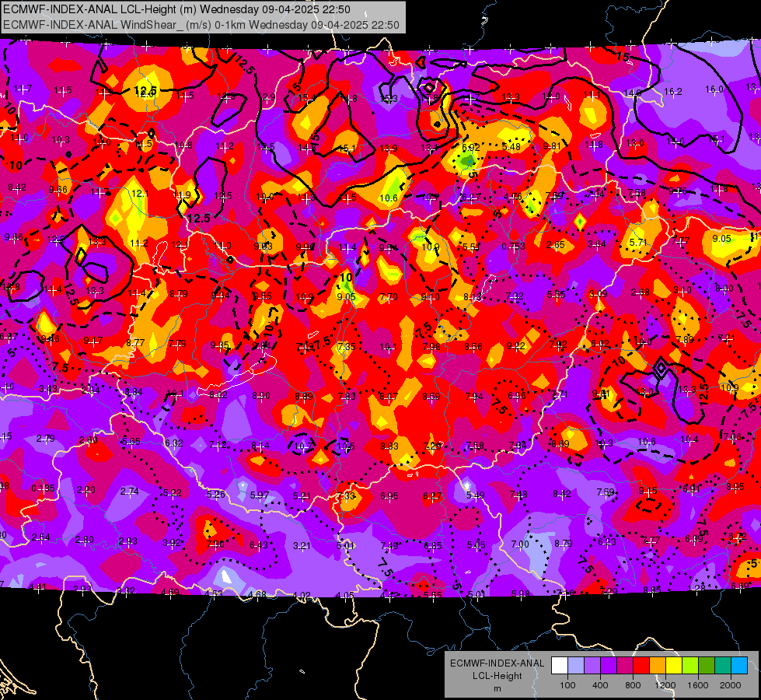Click the WindShear_ (m/s) 0-1km header line
Viewport: 761px width, 700px height.
(x=201, y=25)
